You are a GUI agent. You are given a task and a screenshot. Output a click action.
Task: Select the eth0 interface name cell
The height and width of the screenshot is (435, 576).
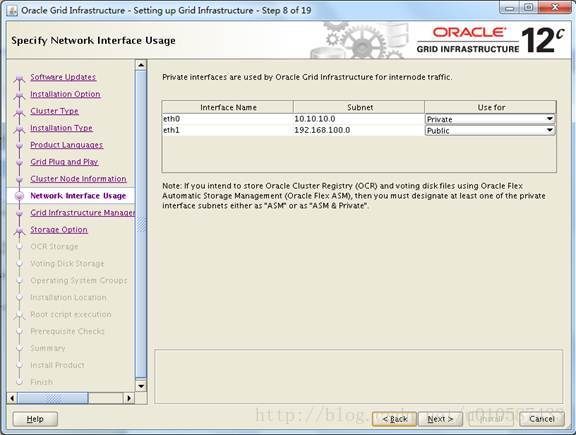(228, 119)
